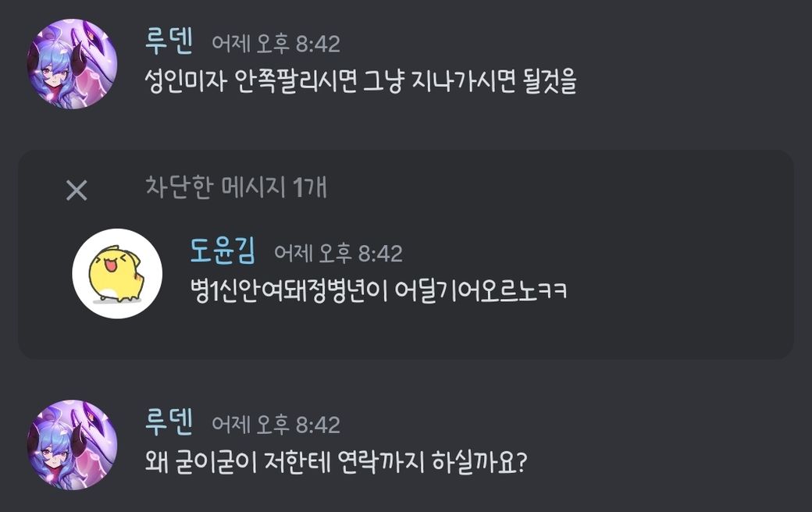The width and height of the screenshot is (812, 512).
Task: Click the yellow chick avatar of 도윤김
Action: pyautogui.click(x=117, y=273)
